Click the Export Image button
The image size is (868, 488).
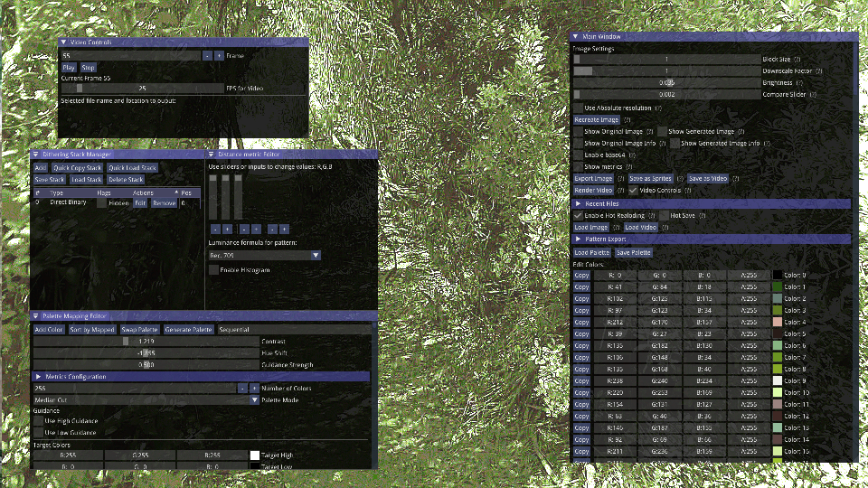tap(593, 178)
